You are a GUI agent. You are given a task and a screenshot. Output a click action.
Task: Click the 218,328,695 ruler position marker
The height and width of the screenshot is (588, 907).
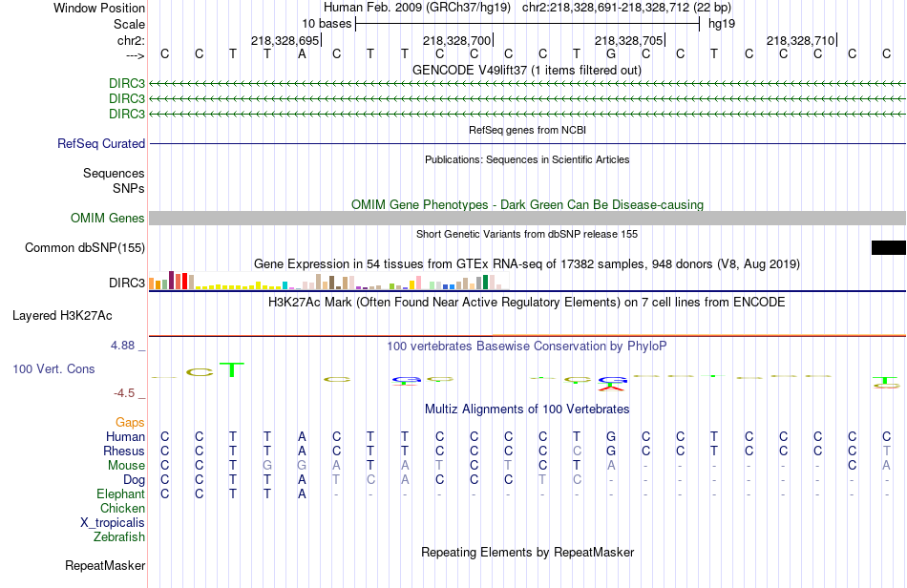tap(285, 40)
